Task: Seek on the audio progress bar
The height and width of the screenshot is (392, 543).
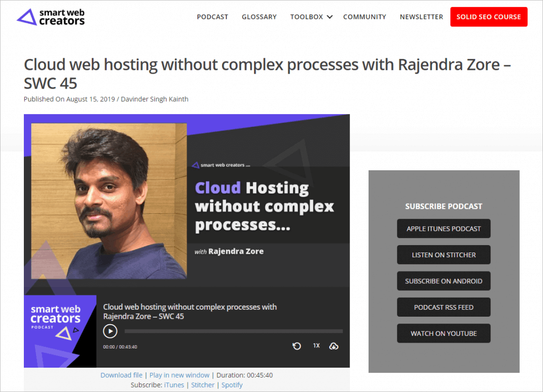Action: [233, 332]
